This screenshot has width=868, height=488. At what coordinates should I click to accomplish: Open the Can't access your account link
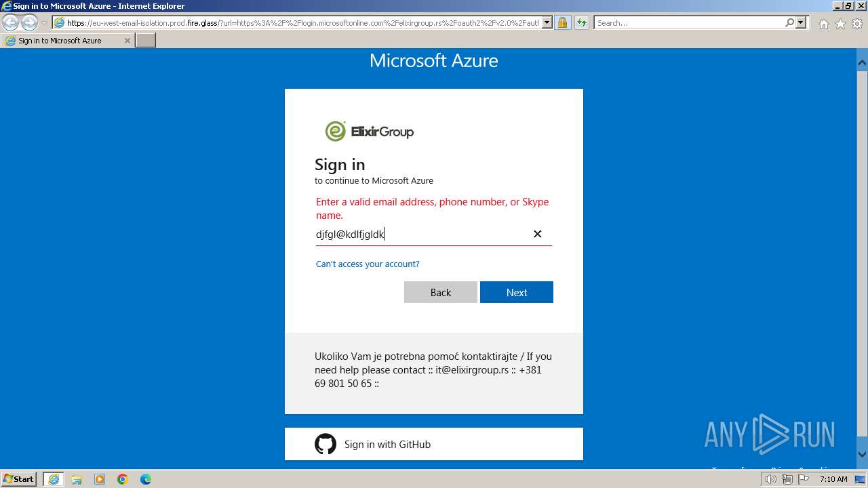coord(368,264)
